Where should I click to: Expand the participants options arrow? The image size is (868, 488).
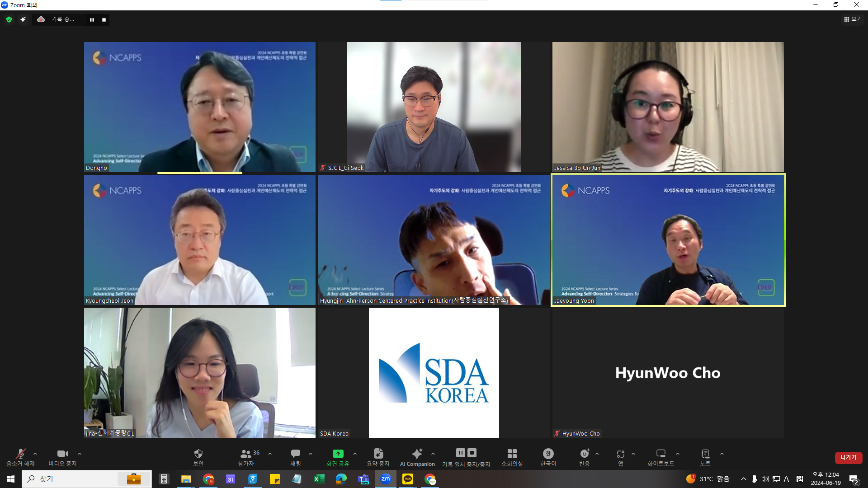point(270,454)
